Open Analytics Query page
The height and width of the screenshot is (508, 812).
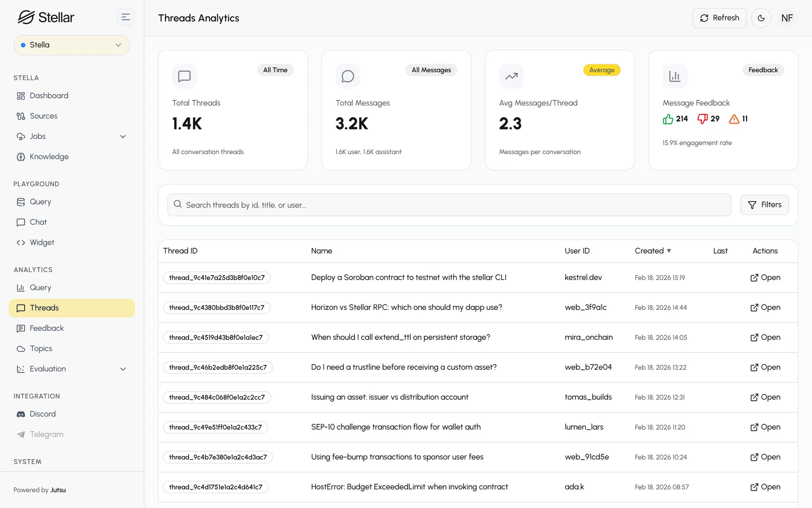(x=71, y=288)
